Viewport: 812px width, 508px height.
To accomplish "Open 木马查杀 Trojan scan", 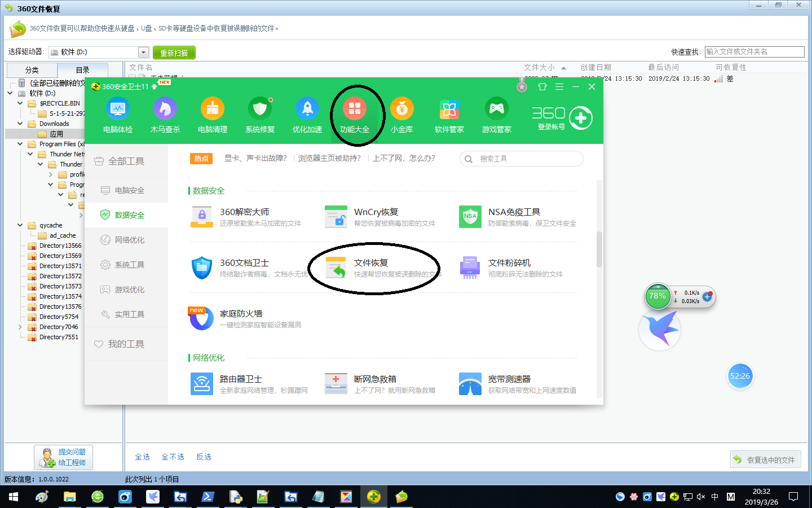I will click(165, 116).
